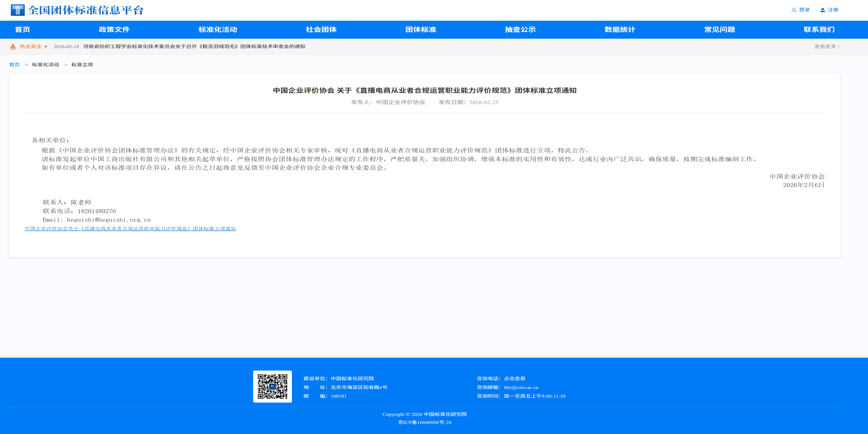
Task: Open the 团体标准 navigation item
Action: click(421, 30)
